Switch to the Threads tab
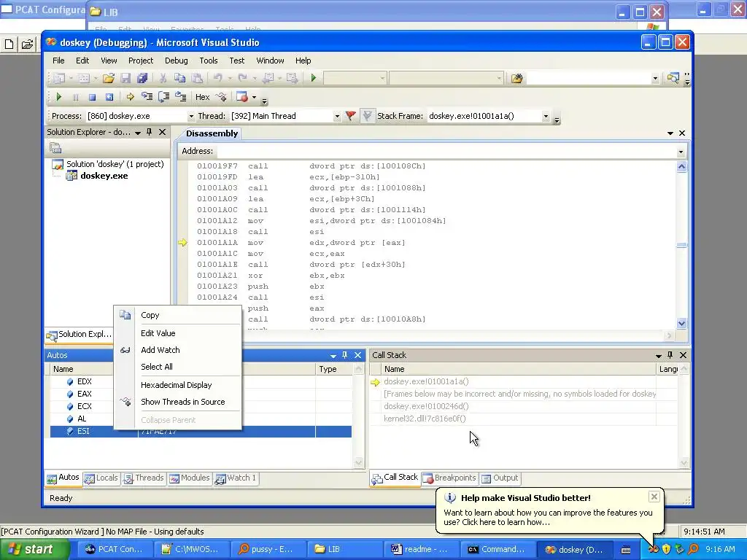 click(144, 478)
